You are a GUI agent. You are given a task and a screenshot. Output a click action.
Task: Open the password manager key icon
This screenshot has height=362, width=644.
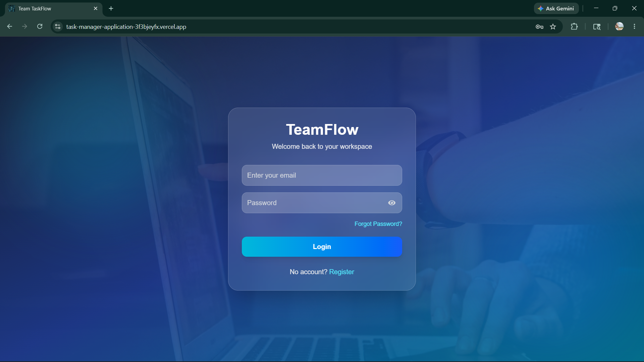(x=539, y=26)
